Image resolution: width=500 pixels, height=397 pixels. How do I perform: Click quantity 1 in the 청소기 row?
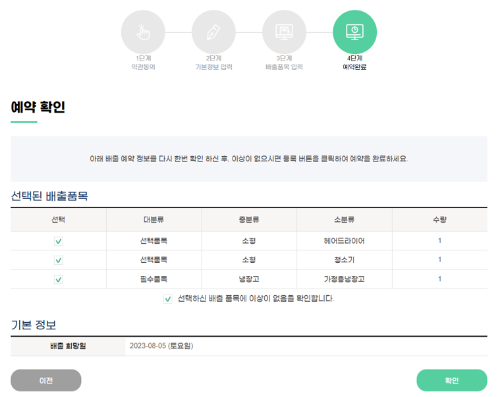[x=440, y=260]
